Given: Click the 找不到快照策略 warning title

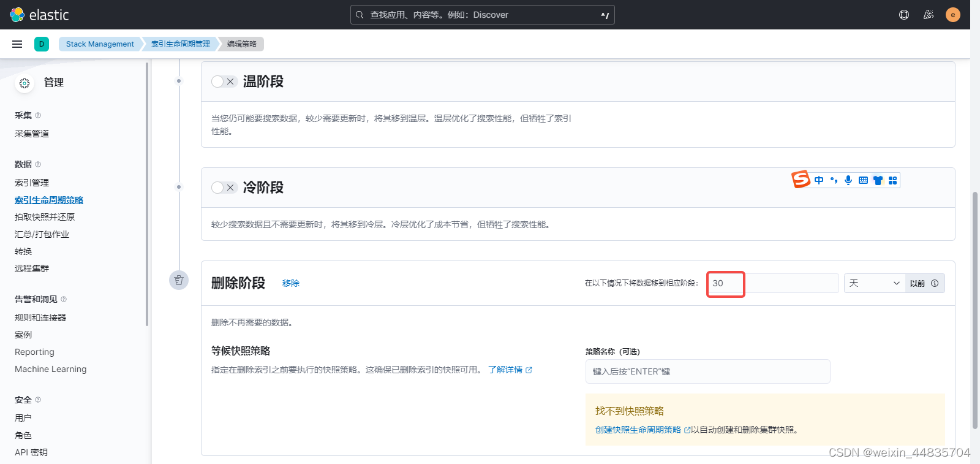Looking at the screenshot, I should click(630, 411).
